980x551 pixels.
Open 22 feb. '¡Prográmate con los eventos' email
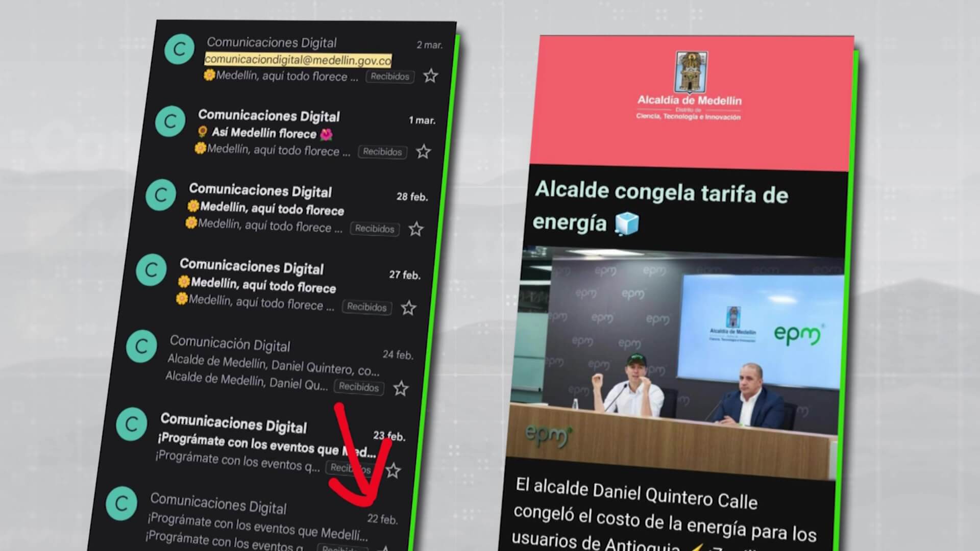click(x=257, y=526)
